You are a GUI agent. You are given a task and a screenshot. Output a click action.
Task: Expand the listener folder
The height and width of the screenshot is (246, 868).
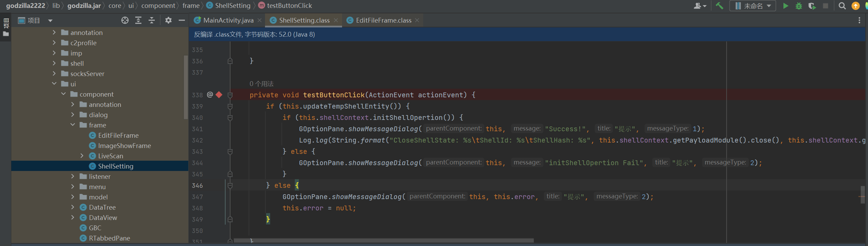[73, 176]
